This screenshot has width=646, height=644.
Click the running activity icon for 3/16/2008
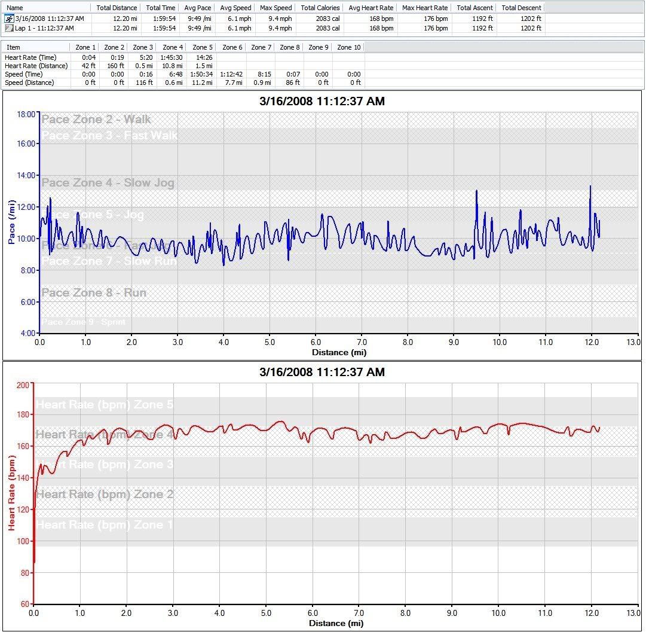coord(8,19)
